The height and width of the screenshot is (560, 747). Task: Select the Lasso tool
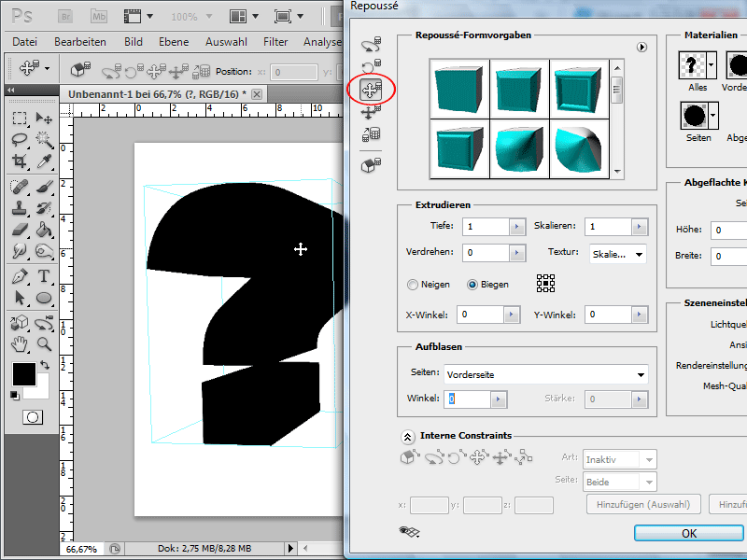click(x=19, y=140)
